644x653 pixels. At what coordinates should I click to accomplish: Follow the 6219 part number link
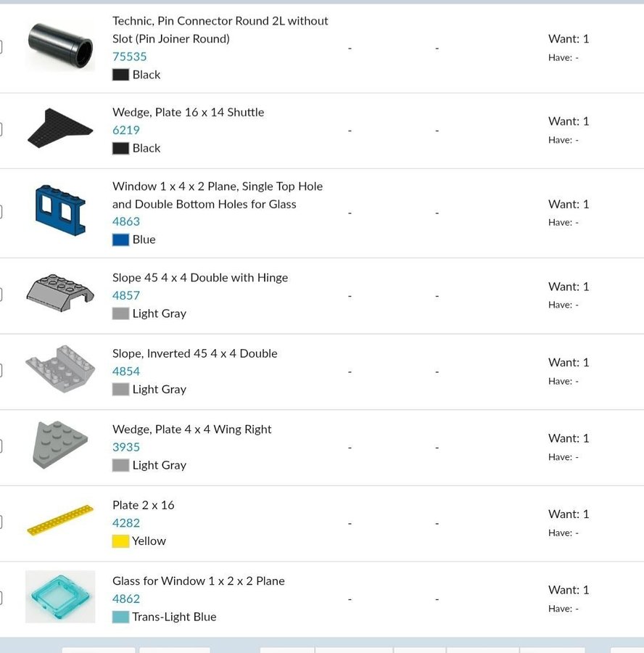tap(126, 130)
